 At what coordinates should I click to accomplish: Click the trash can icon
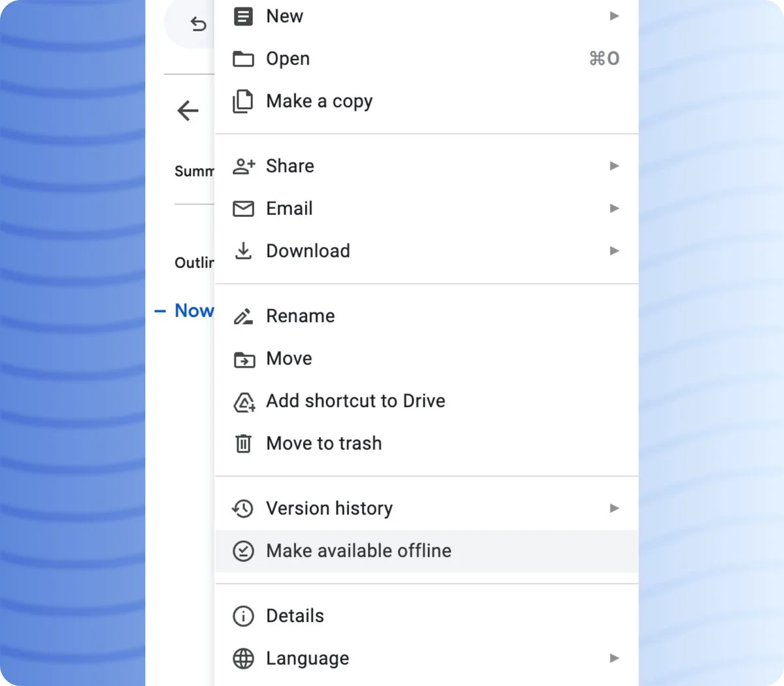pyautogui.click(x=243, y=444)
